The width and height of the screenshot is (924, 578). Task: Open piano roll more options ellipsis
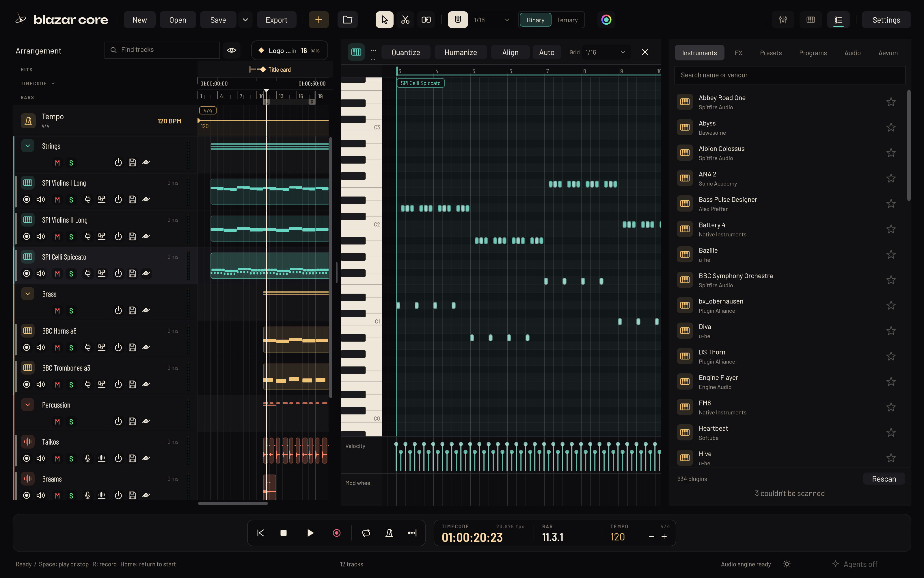pyautogui.click(x=373, y=51)
